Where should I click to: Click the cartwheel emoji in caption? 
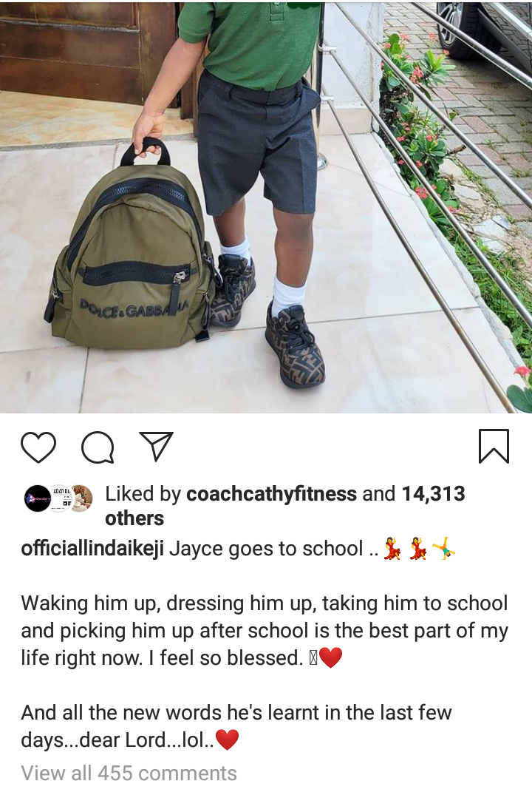[443, 549]
